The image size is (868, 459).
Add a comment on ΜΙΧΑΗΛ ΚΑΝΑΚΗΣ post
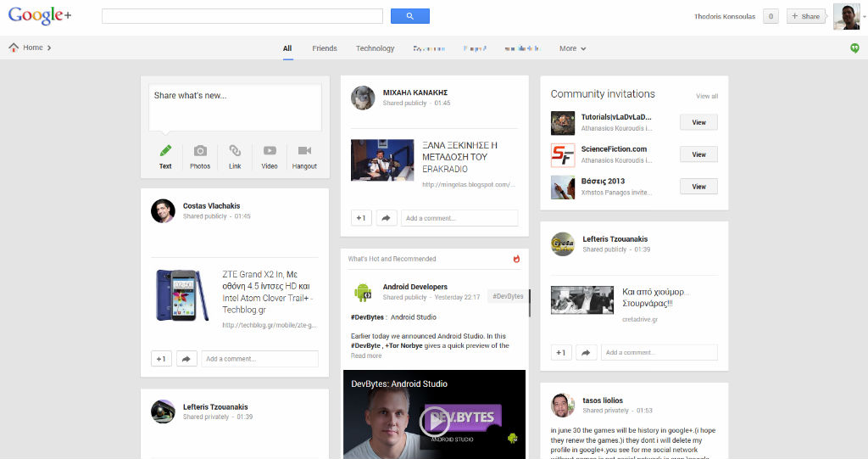click(x=459, y=218)
